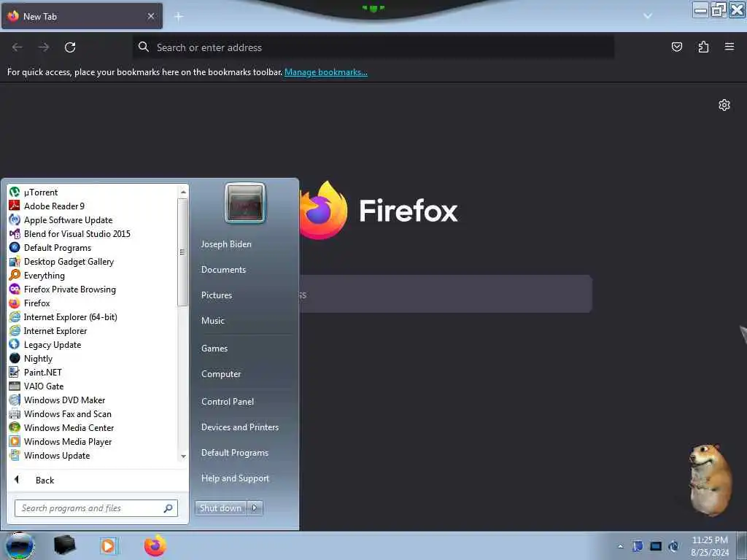
Task: Reload the current page
Action: click(70, 47)
